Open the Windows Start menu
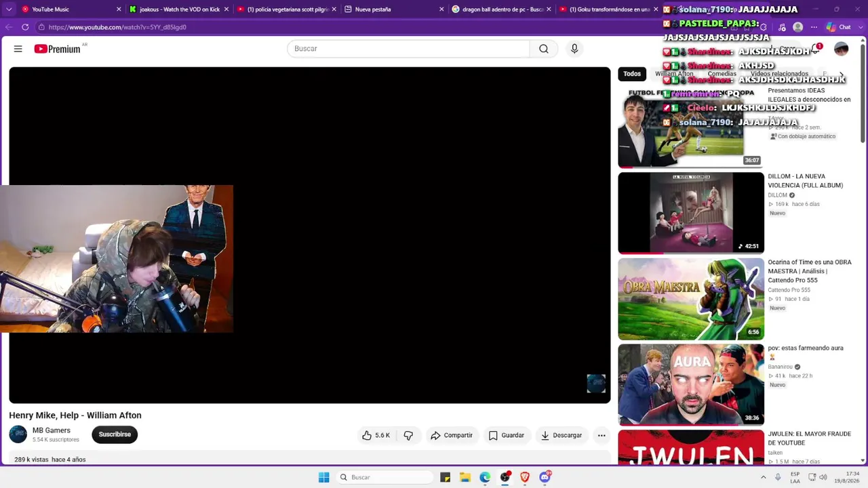This screenshot has height=488, width=868. coord(324,477)
